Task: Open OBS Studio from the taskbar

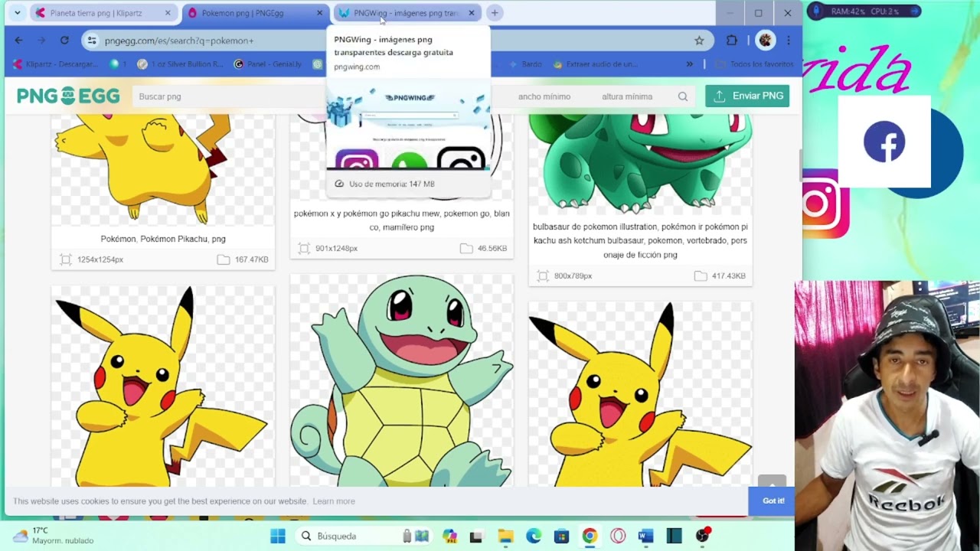Action: 702,536
